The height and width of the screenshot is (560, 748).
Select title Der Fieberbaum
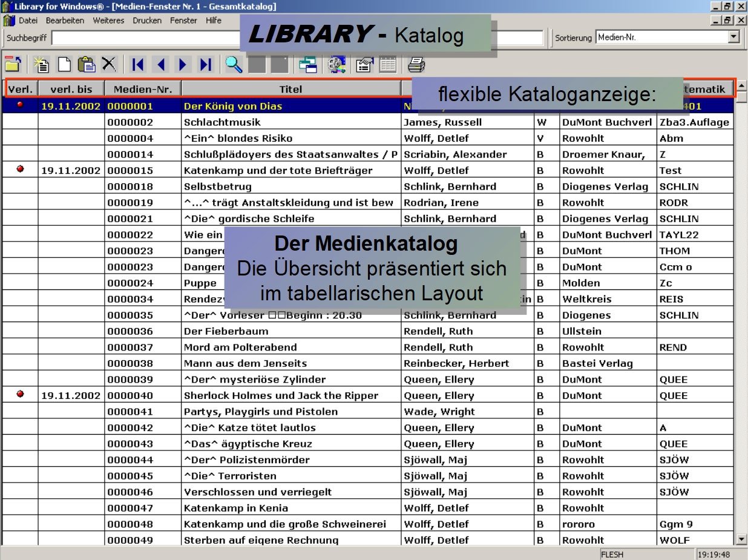(226, 331)
